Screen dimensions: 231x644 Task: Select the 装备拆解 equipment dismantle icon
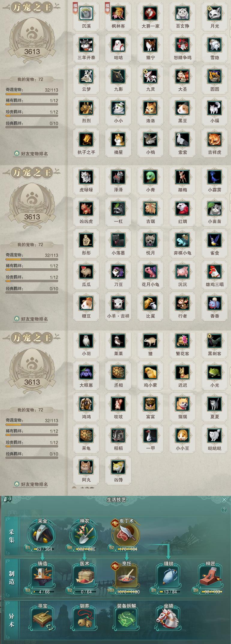point(126,620)
